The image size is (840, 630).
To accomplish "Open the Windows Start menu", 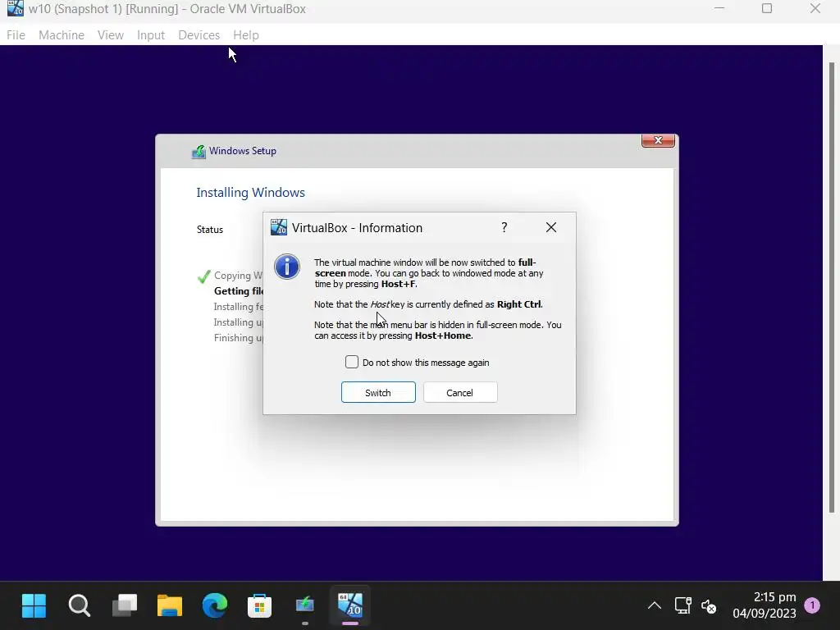I will tap(34, 606).
